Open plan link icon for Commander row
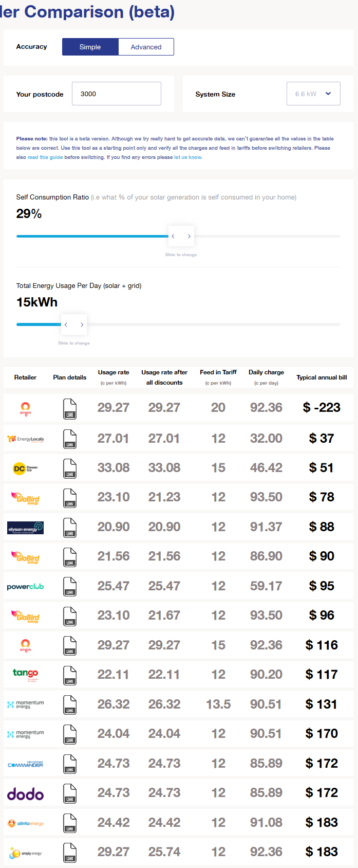358x868 pixels. point(70,764)
